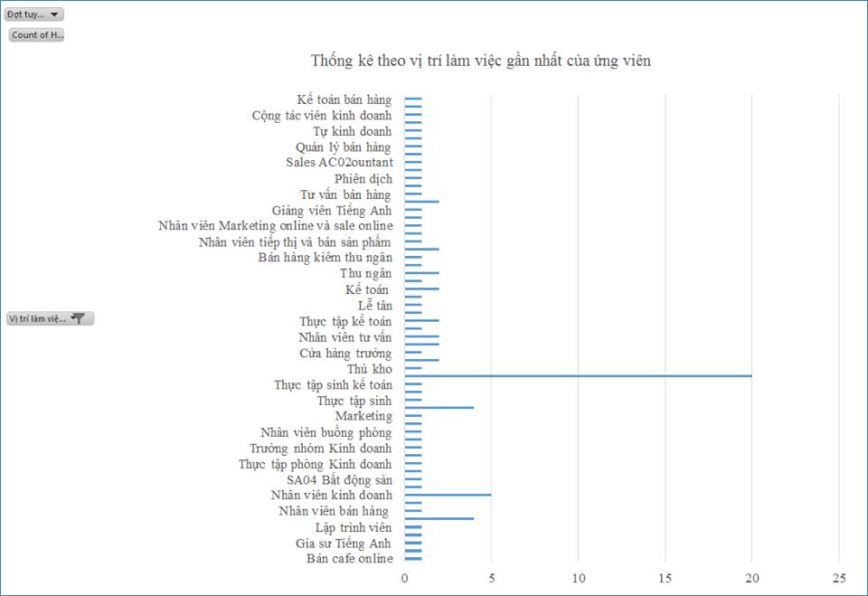Select the Phiên dịch category label
This screenshot has width=868, height=596.
pos(363,179)
